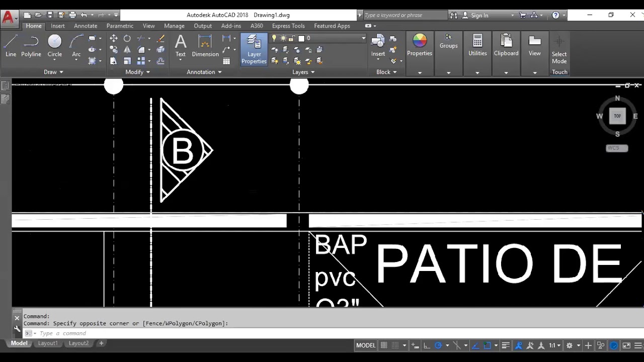The width and height of the screenshot is (644, 362).
Task: Toggle dynamic input in status bar
Action: [415, 345]
